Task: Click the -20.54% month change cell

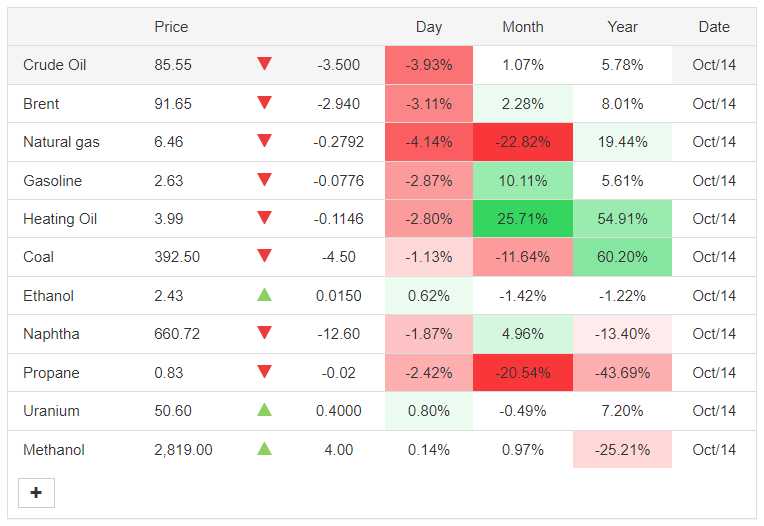Action: pos(523,373)
